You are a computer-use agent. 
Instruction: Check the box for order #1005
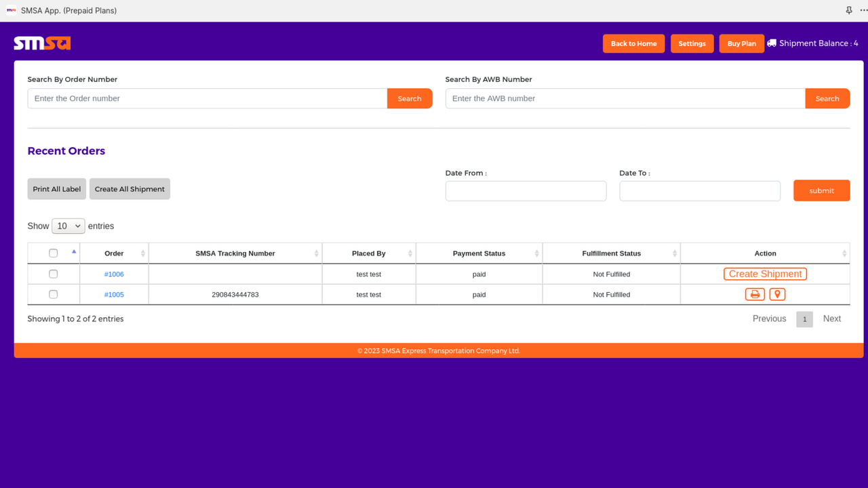(54, 294)
